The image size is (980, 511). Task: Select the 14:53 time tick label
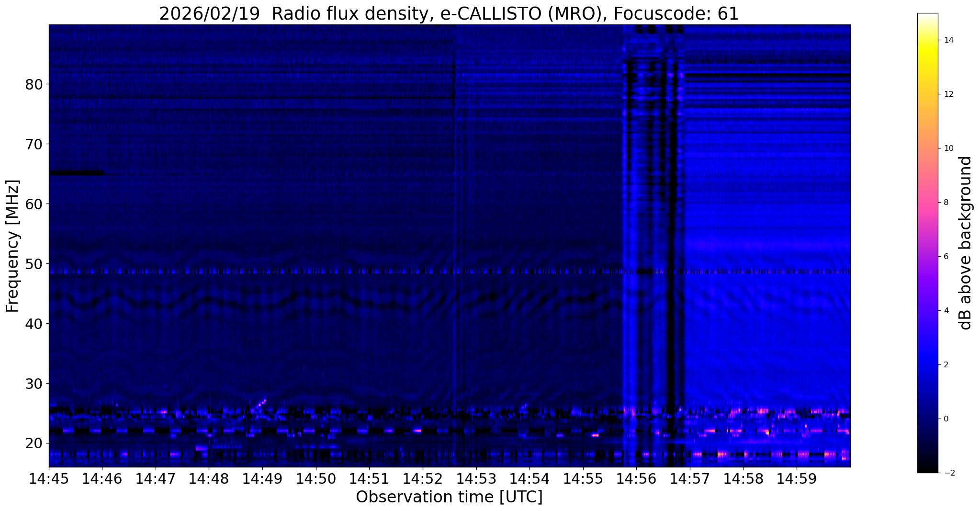point(475,478)
